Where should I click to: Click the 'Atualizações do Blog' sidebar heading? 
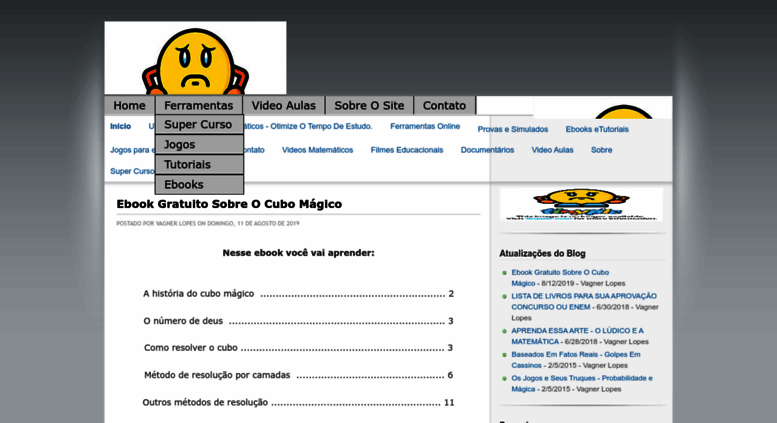(x=542, y=253)
